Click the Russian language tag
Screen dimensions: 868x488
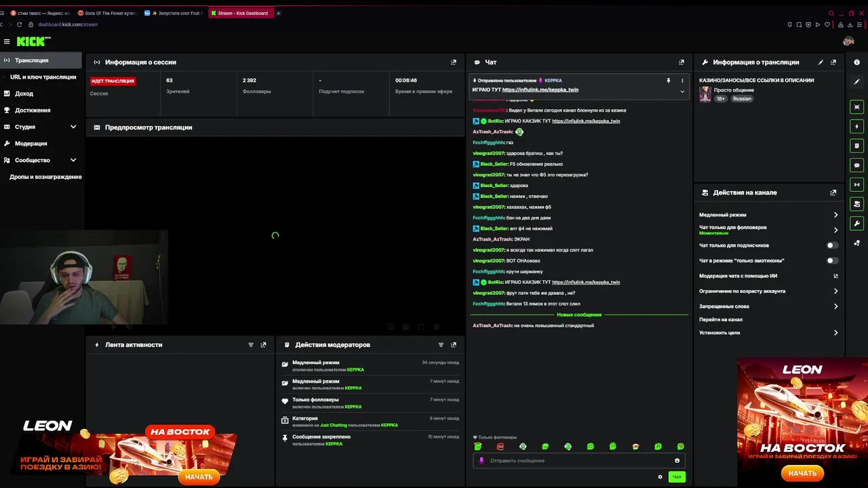[742, 99]
